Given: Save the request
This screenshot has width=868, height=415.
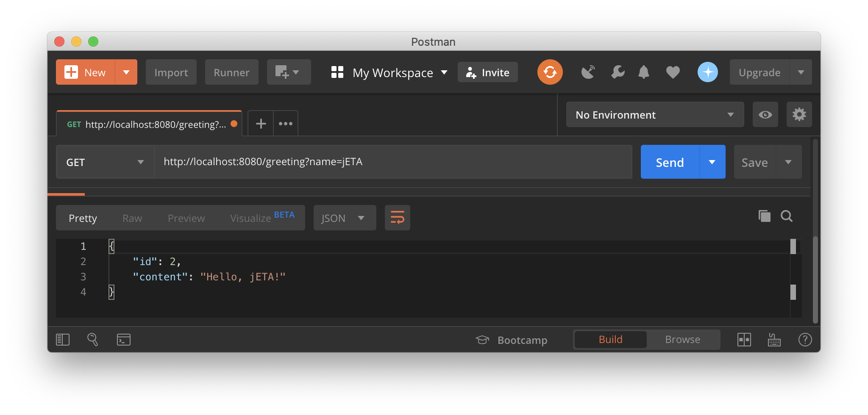Looking at the screenshot, I should (x=754, y=162).
